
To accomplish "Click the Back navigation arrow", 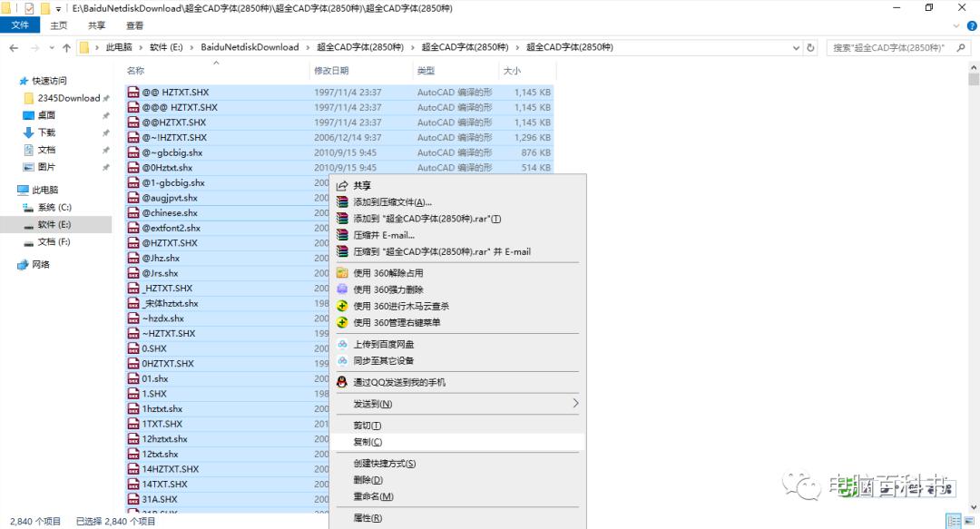I will point(13,46).
